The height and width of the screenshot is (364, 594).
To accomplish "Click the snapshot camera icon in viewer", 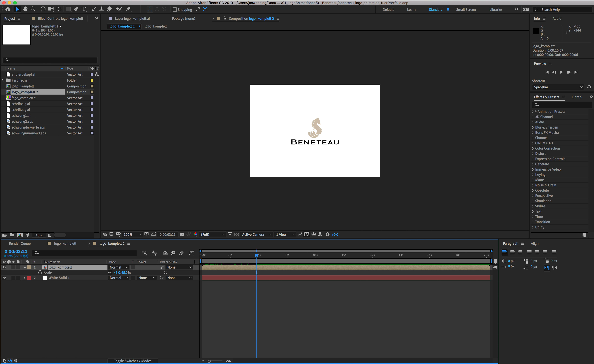I will click(182, 235).
